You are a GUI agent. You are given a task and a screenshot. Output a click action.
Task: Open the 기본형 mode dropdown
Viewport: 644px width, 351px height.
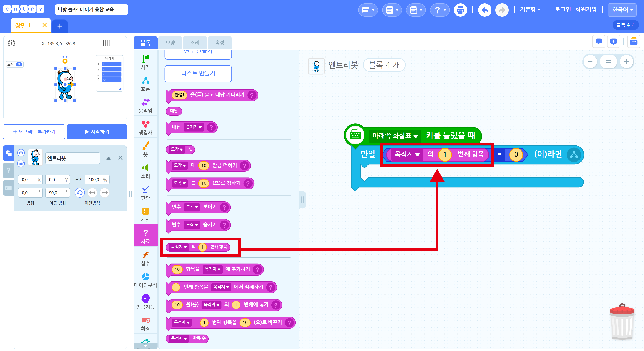(x=530, y=10)
